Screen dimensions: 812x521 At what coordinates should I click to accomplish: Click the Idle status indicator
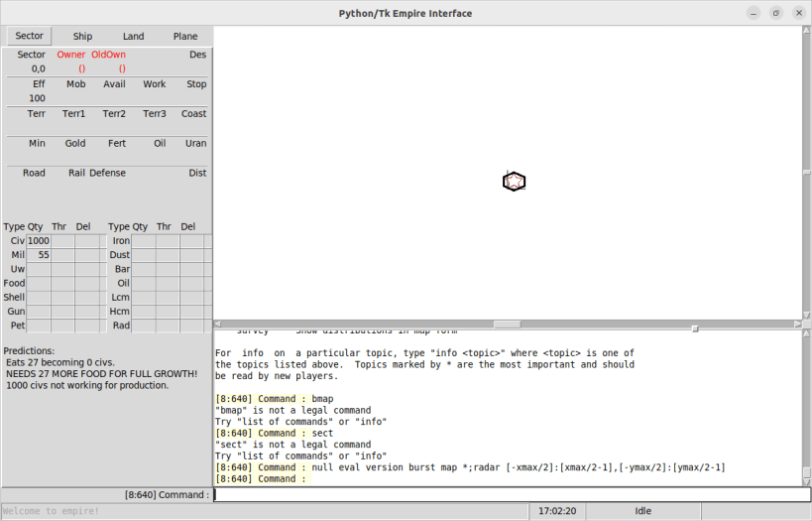tap(643, 511)
